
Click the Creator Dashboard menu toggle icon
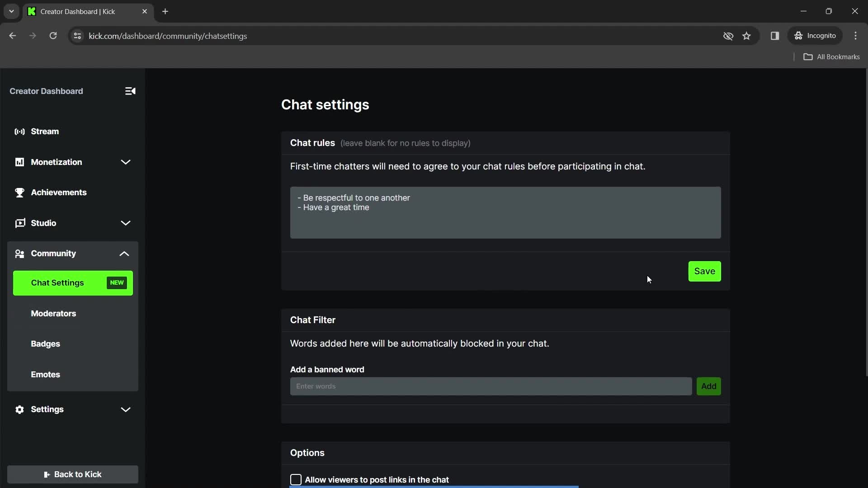[x=130, y=90]
